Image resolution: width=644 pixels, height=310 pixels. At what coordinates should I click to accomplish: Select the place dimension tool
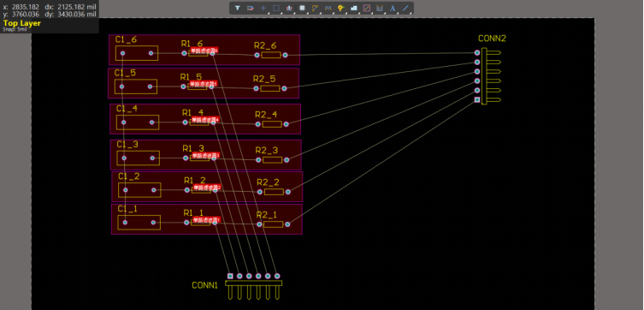click(x=380, y=8)
